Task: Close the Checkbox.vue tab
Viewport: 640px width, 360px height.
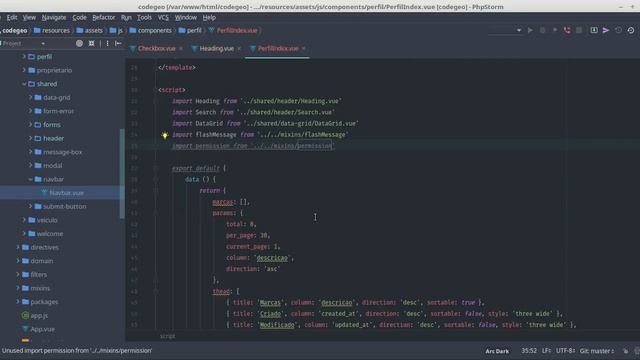Action: [x=181, y=49]
